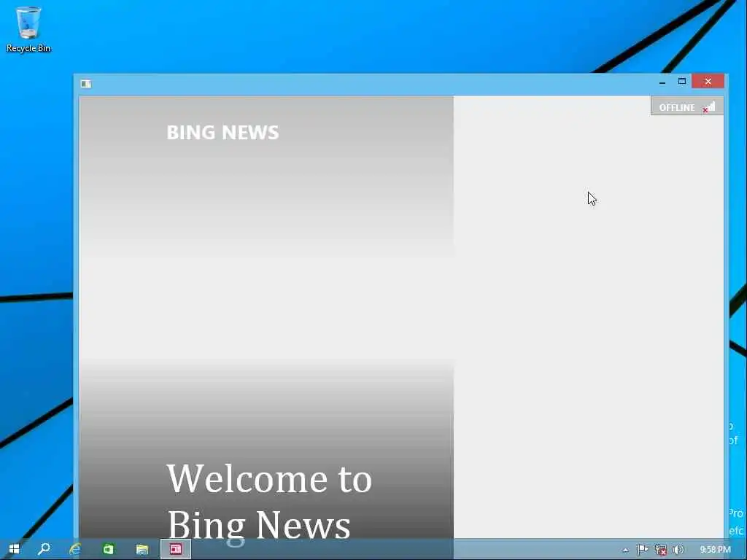Click the Bing News window title-bar app icon
The height and width of the screenshot is (560, 747).
pos(86,84)
